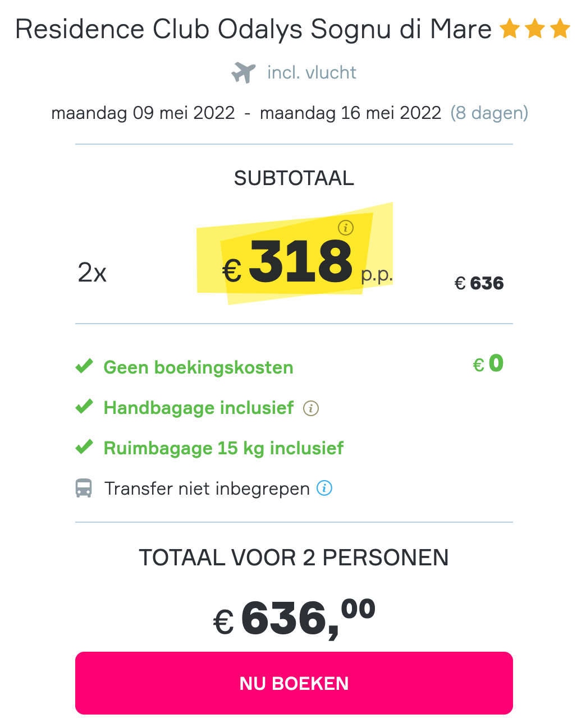586x728 pixels.
Task: Click the blue transfer info icon
Action: (x=324, y=488)
